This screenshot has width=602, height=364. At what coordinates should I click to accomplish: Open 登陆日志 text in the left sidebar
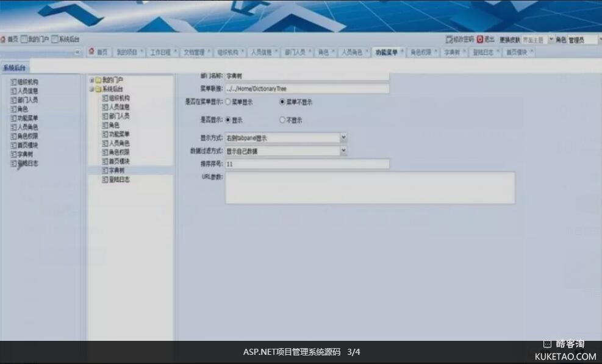[x=27, y=163]
